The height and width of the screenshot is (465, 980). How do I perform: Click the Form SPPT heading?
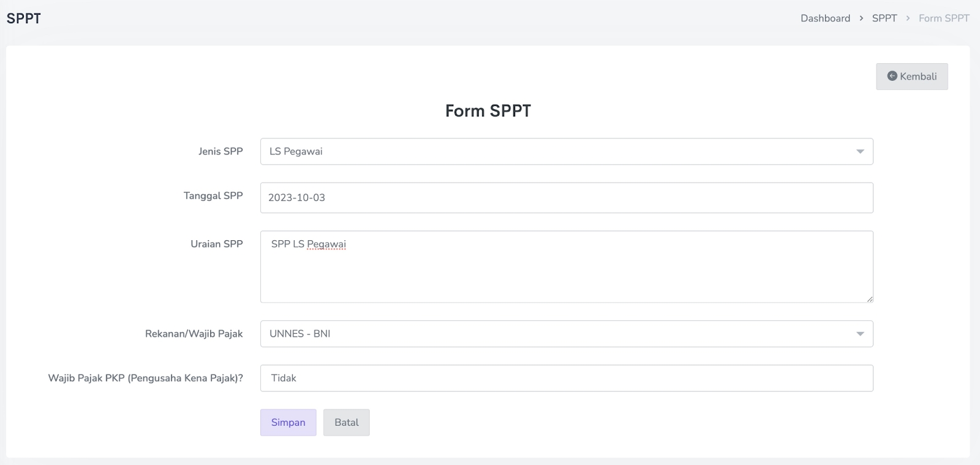(488, 111)
